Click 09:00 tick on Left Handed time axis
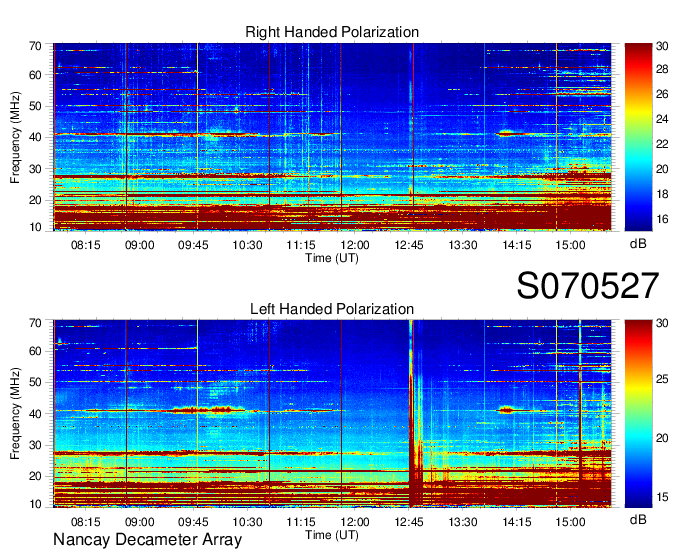The height and width of the screenshot is (552, 680). [x=140, y=522]
